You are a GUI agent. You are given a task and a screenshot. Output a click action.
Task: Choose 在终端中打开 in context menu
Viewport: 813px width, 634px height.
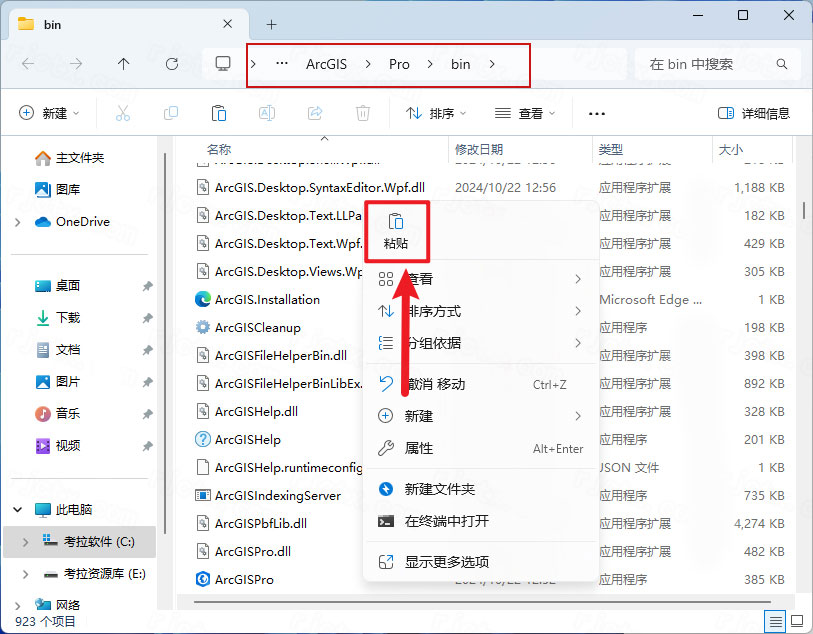(481, 521)
